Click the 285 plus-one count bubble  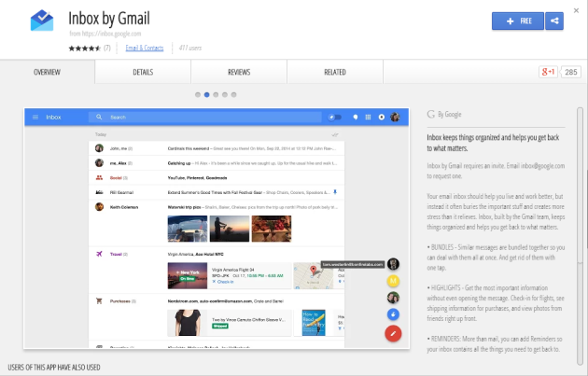[x=571, y=72]
